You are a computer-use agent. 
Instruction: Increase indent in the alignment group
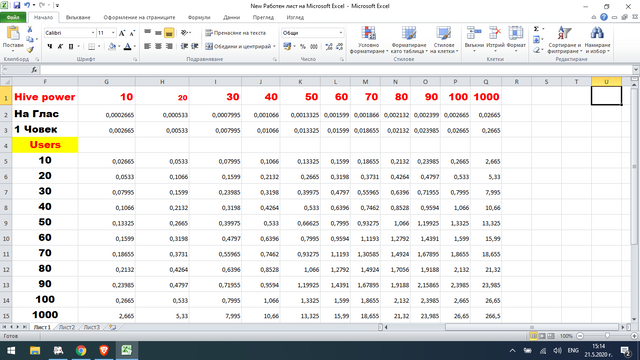(x=195, y=47)
